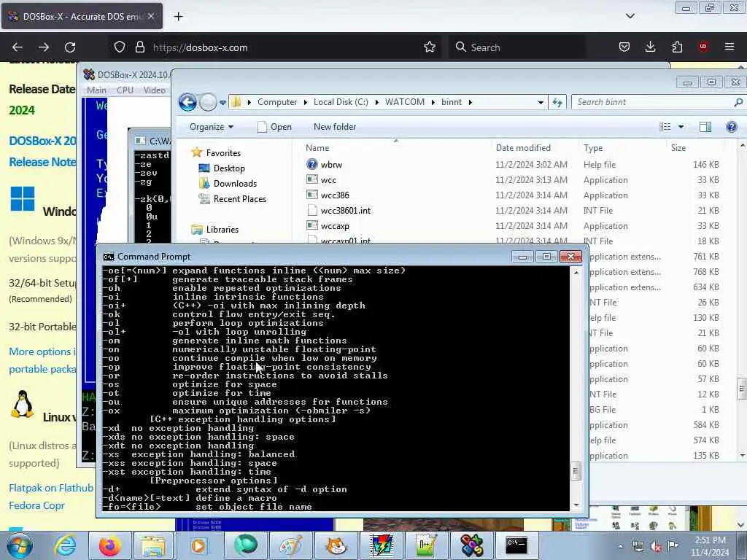Select Downloads in the navigation pane
Screen dimensions: 747x560
click(228, 183)
